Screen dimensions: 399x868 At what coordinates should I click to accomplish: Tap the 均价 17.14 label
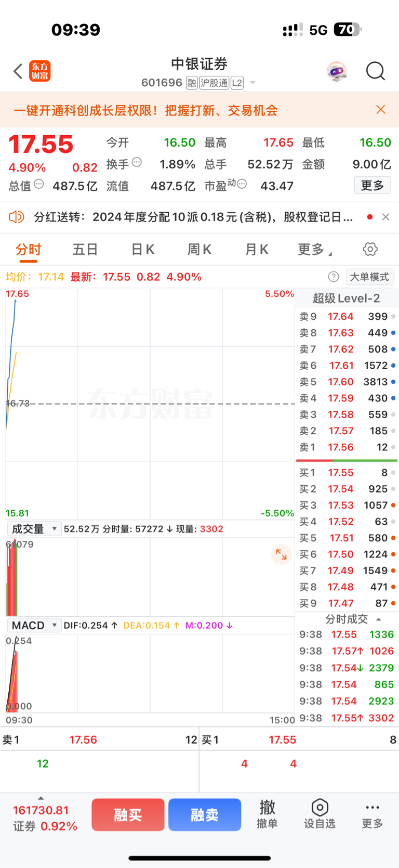pos(35,277)
